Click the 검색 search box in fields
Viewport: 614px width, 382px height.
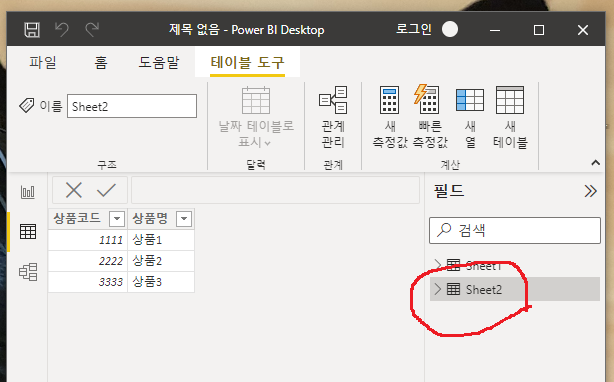[515, 231]
